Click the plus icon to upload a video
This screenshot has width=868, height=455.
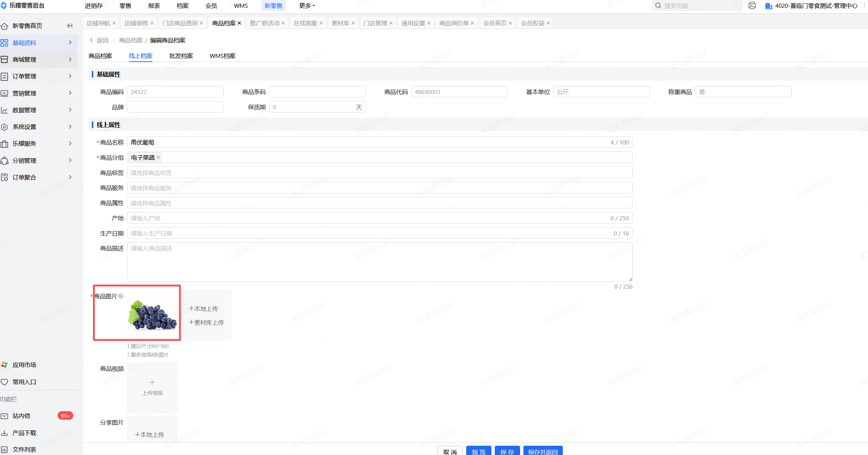pyautogui.click(x=152, y=382)
